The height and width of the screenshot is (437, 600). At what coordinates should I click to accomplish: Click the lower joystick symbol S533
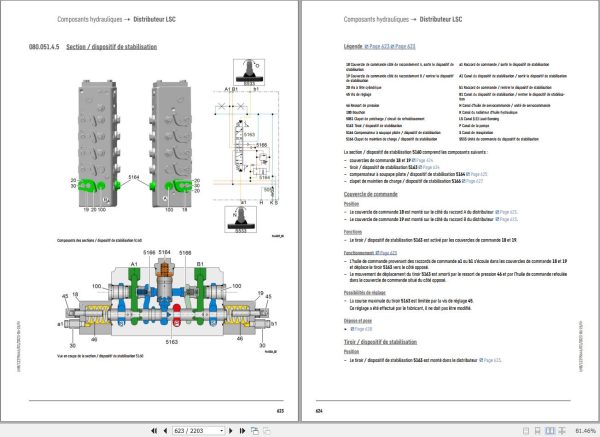click(240, 219)
